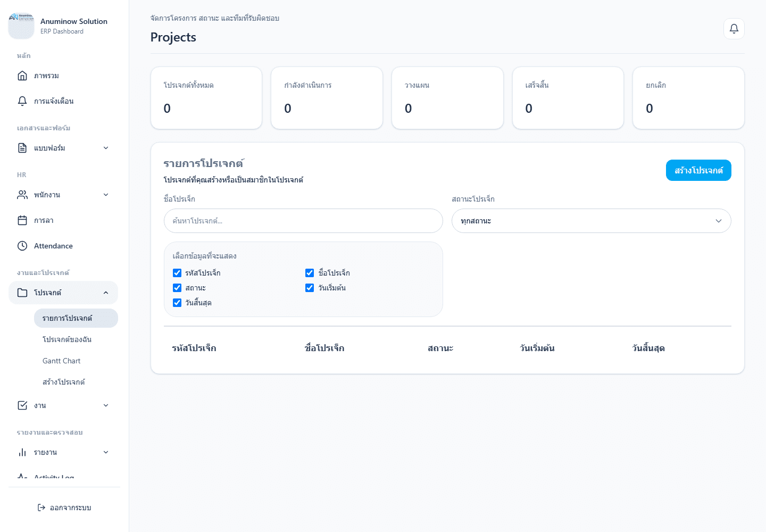Click the วันสิ้นสุด table column header

pos(648,348)
